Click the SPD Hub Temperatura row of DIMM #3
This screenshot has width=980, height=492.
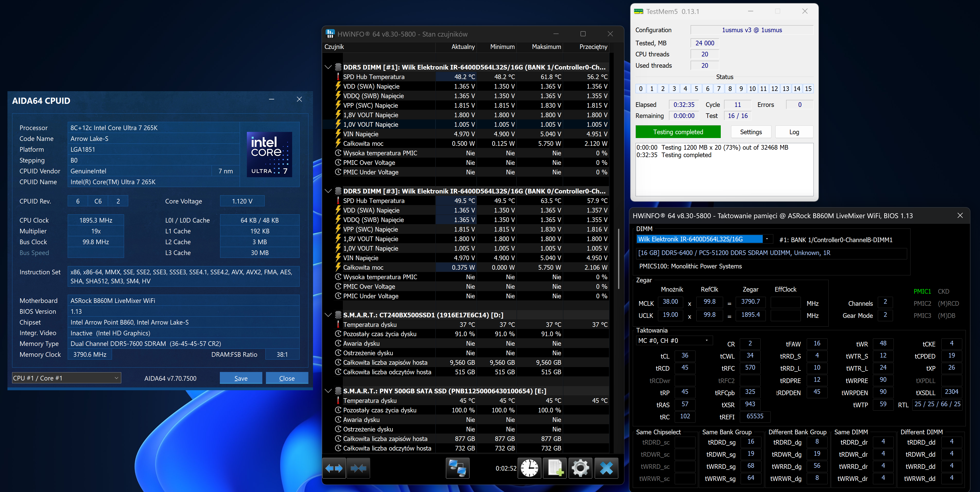(374, 201)
